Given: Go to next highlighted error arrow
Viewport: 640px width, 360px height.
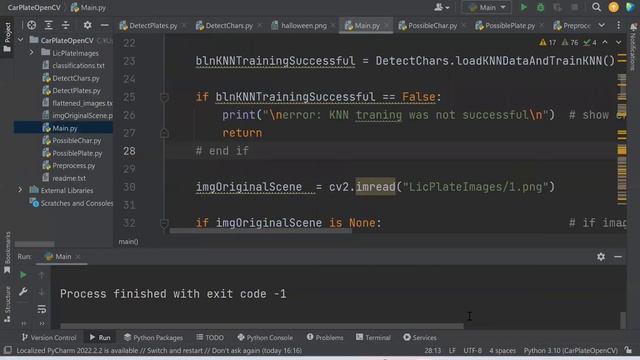Looking at the screenshot, I should [619, 42].
